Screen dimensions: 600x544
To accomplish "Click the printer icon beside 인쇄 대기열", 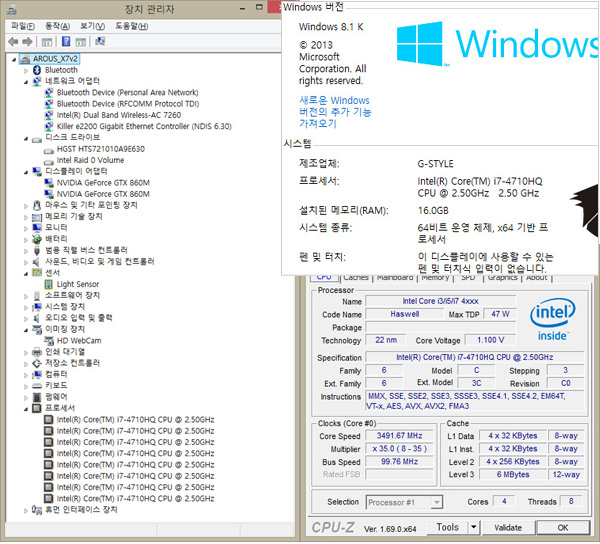I will (37, 352).
